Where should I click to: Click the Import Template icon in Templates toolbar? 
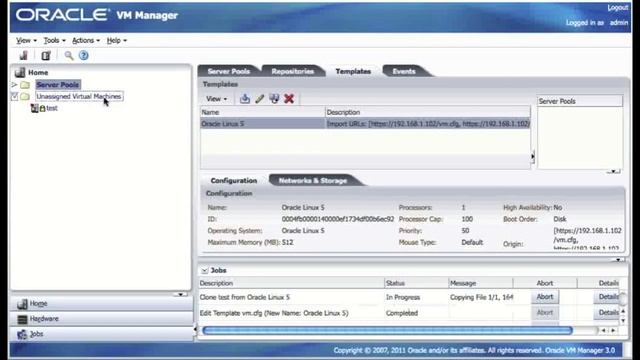pos(245,98)
